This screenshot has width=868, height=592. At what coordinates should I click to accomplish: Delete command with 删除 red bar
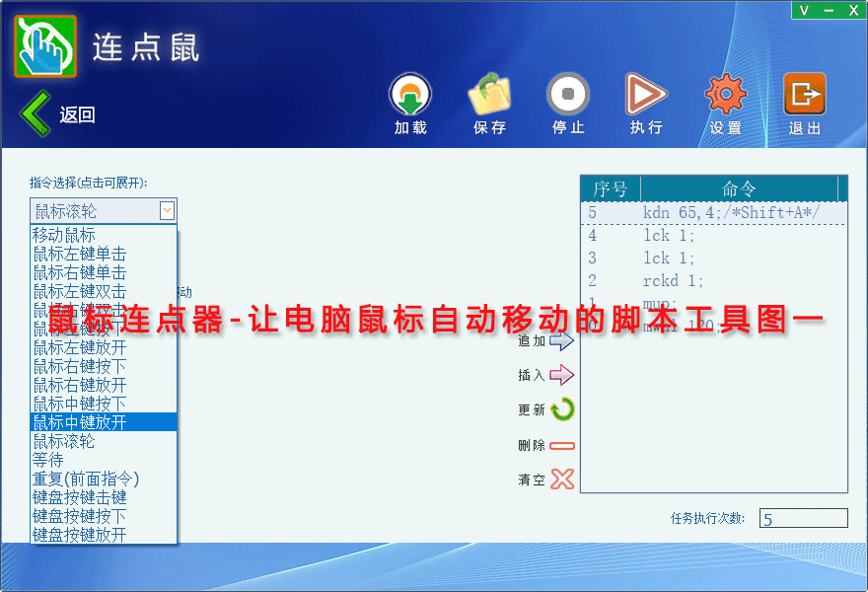pos(561,445)
